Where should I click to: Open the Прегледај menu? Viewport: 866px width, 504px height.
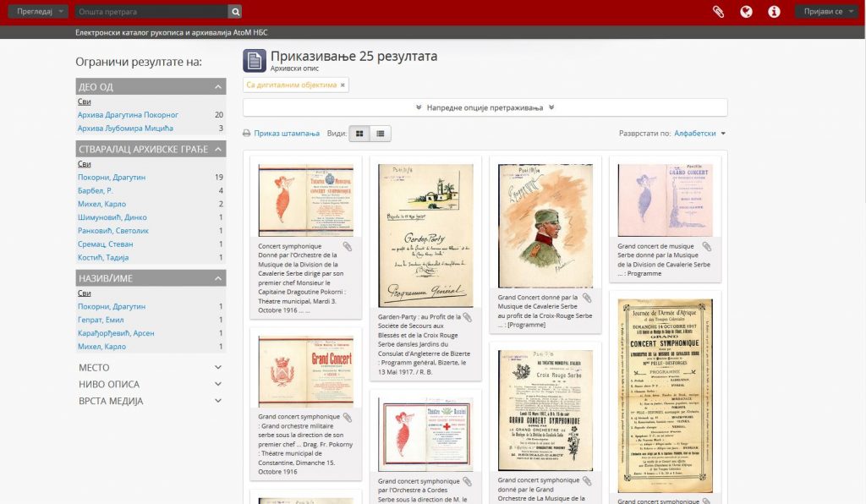pos(38,12)
